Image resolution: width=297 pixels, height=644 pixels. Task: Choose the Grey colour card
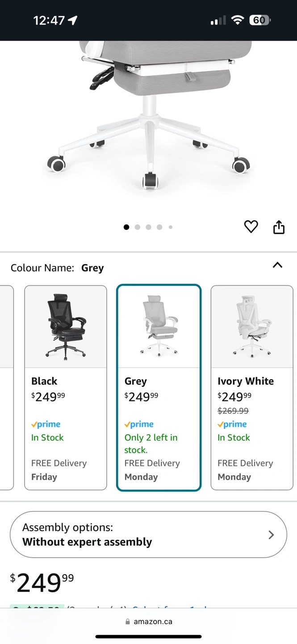159,387
